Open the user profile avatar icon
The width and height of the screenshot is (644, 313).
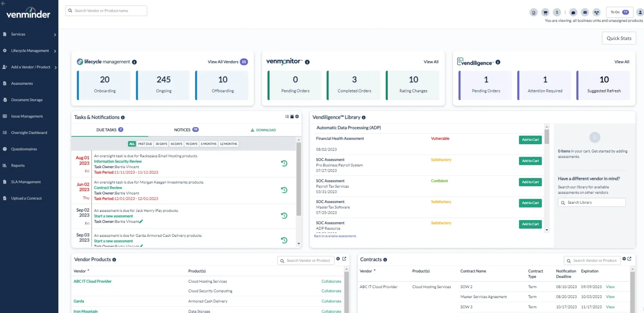(x=640, y=12)
